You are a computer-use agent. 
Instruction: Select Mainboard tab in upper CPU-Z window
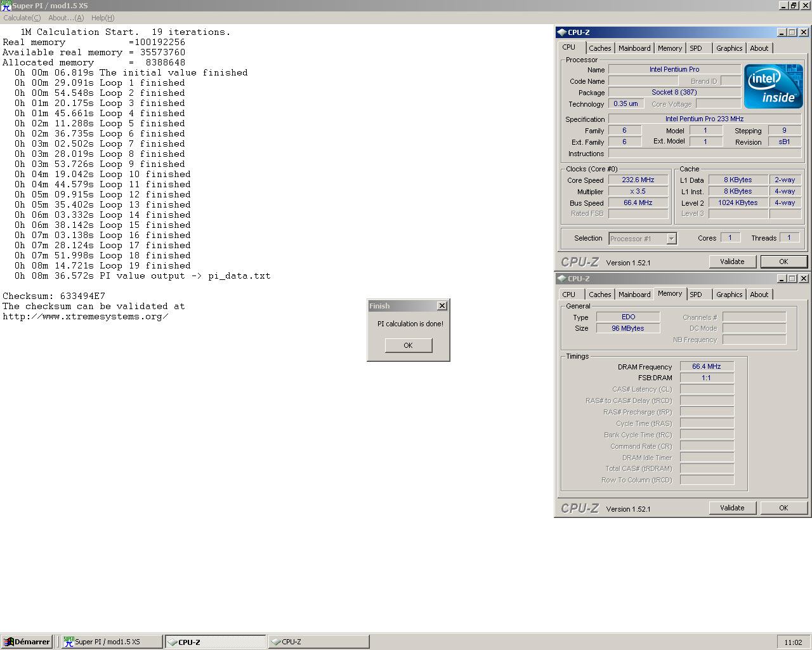(x=634, y=48)
